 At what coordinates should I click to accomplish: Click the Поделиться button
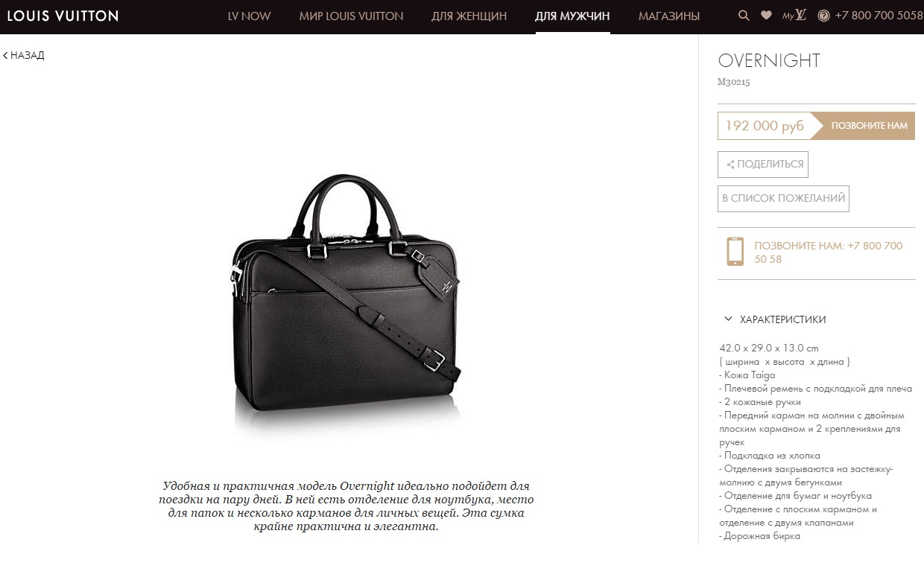pos(763,165)
